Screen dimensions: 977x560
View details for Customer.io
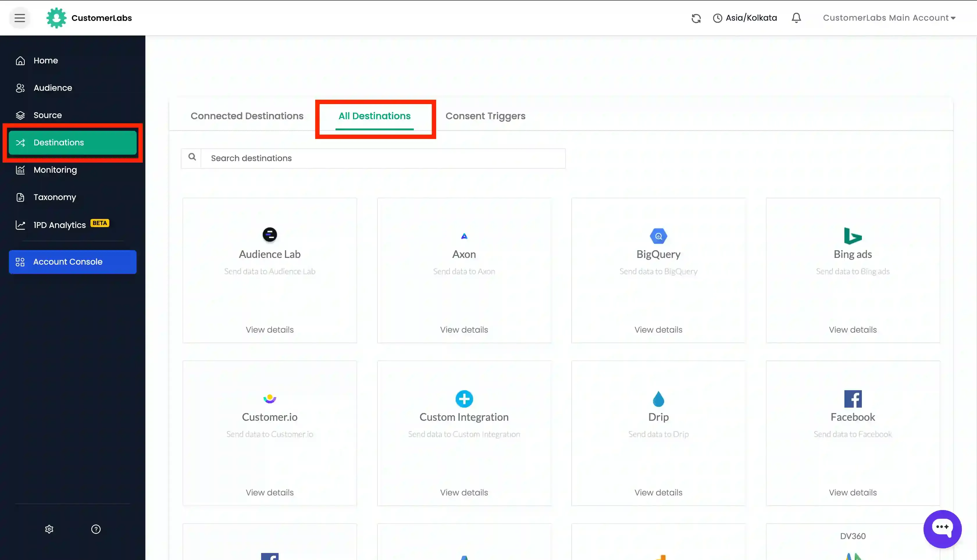[x=270, y=492]
